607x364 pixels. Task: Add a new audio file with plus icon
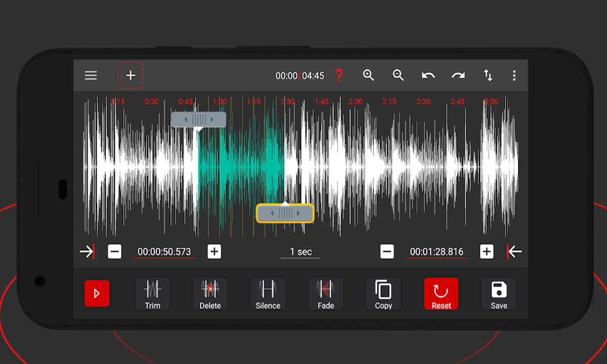(x=131, y=75)
